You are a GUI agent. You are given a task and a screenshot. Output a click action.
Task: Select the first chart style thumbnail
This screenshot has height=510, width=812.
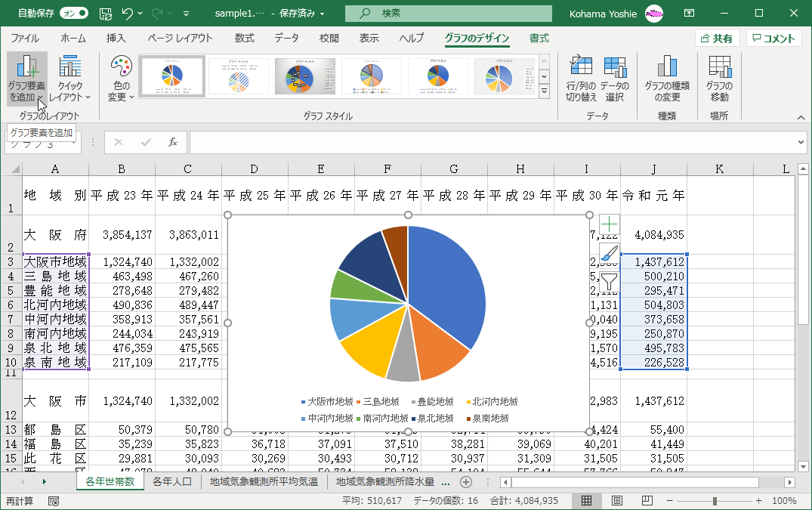[172, 76]
